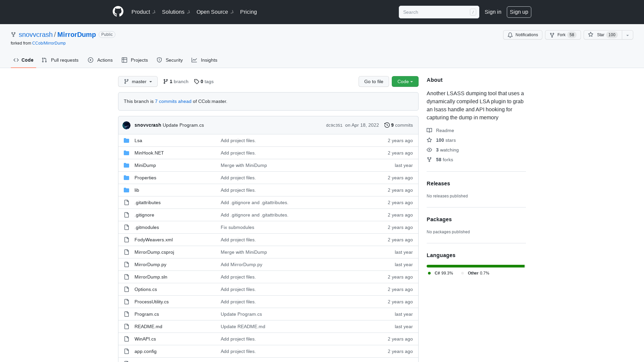The width and height of the screenshot is (644, 362).
Task: Open the WinAPI.cs file
Action: 145,339
